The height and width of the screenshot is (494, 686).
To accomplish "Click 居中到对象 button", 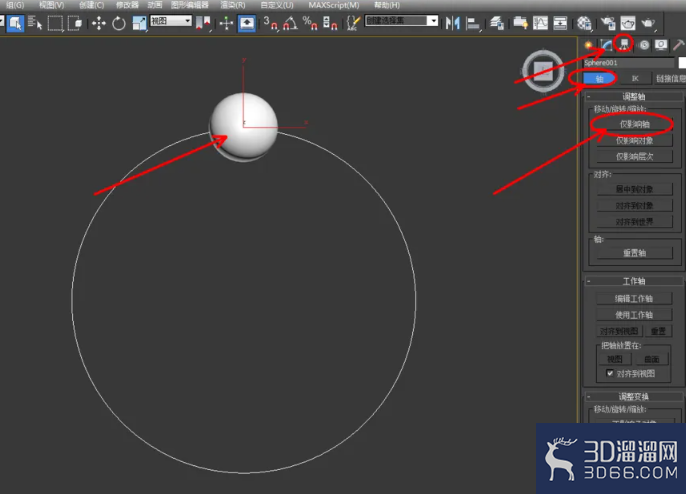I will 634,189.
